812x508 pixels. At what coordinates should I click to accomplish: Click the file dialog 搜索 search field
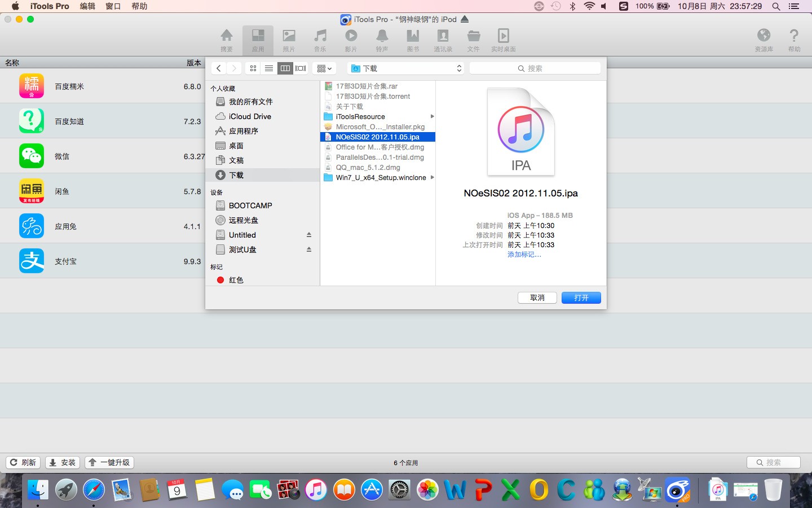[x=535, y=68]
